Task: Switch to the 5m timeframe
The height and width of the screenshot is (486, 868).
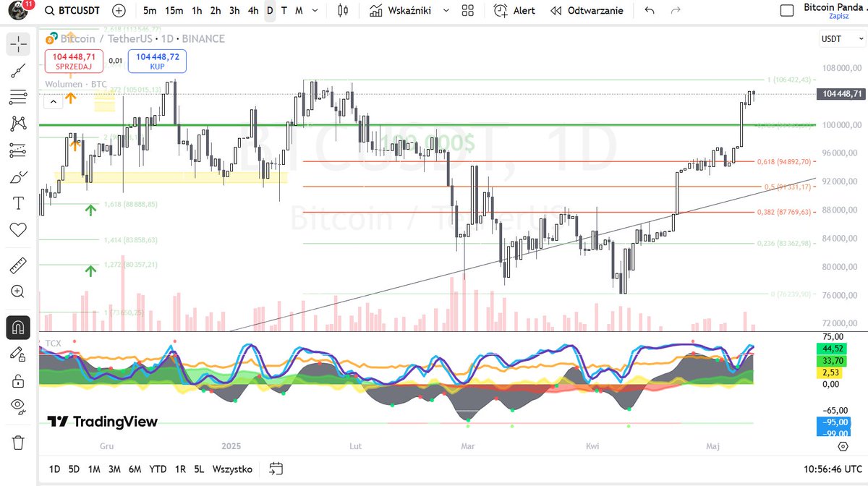Action: tap(150, 11)
